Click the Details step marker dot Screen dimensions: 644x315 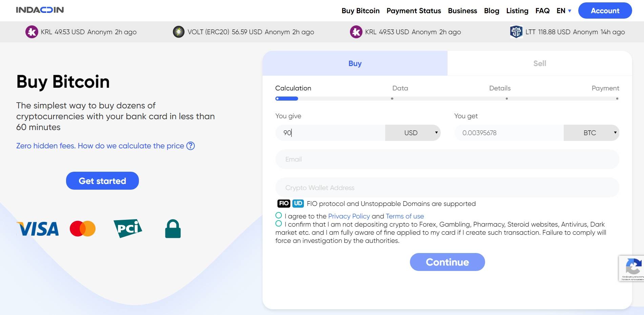tap(506, 99)
